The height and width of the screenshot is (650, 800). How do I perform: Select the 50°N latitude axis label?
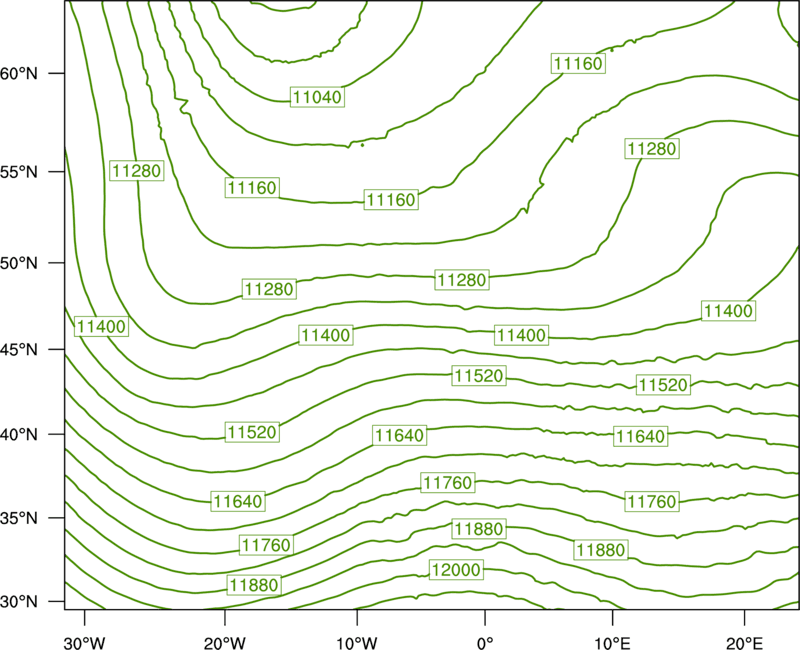click(19, 263)
